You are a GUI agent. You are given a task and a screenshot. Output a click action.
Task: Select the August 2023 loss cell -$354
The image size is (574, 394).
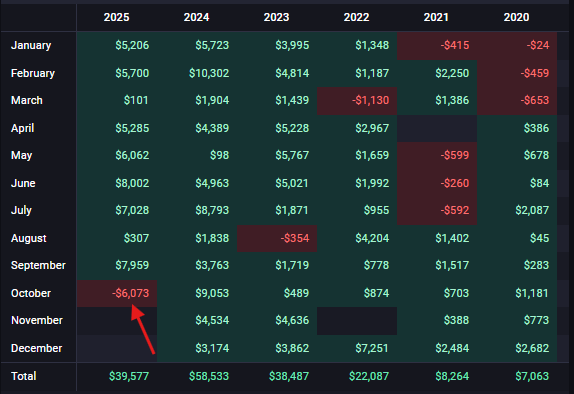[277, 238]
